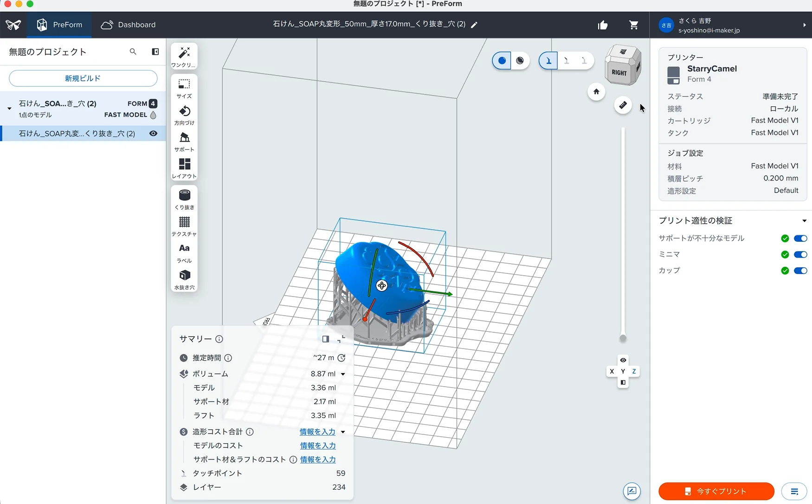Select the ruler measure tool
Screen dimensions: 812x504
pyautogui.click(x=623, y=105)
